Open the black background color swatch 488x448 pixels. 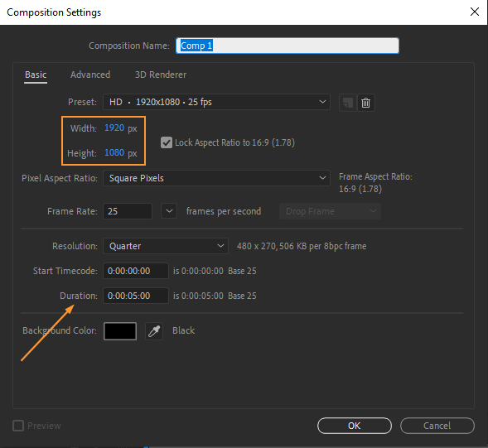tap(120, 331)
